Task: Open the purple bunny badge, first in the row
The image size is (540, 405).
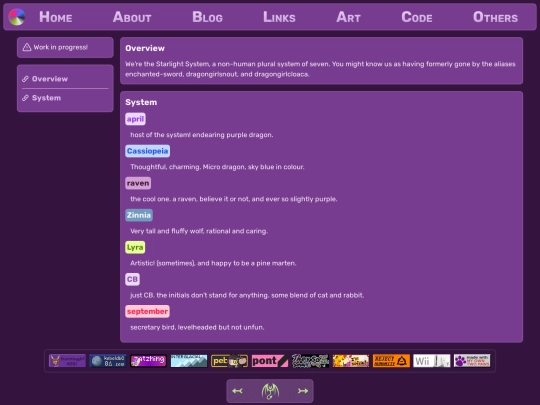Action: click(67, 361)
